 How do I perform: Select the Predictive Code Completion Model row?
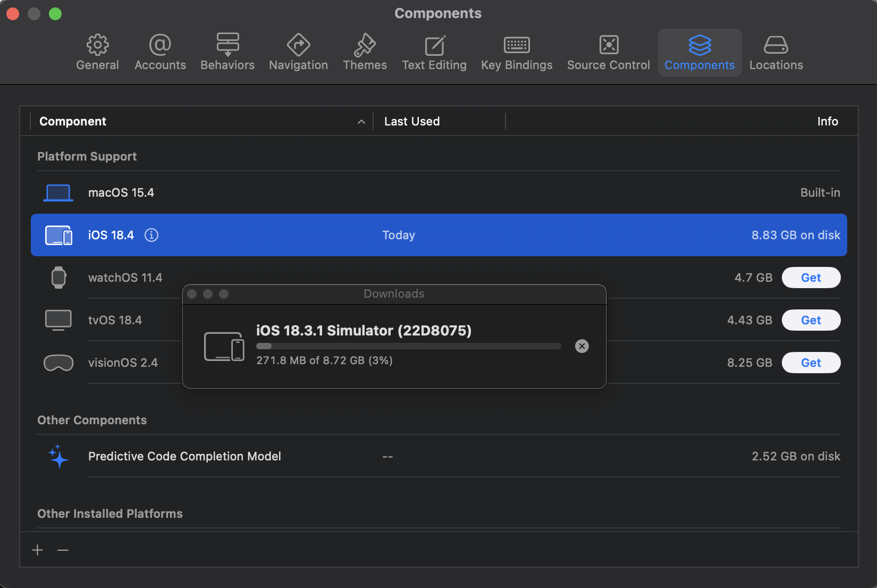439,456
